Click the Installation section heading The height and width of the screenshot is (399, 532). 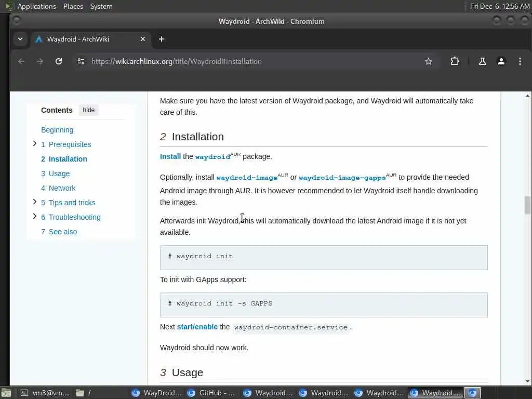click(x=198, y=137)
